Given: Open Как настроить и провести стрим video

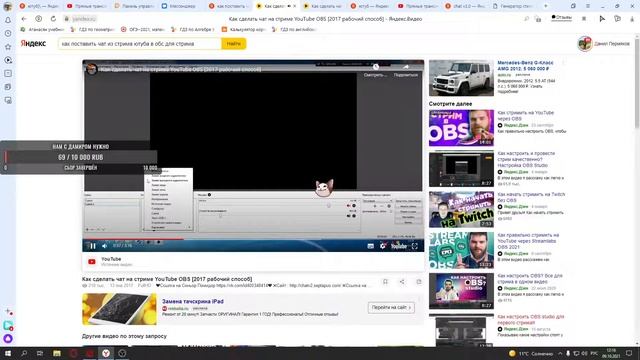Looking at the screenshot, I should pyautogui.click(x=526, y=159).
